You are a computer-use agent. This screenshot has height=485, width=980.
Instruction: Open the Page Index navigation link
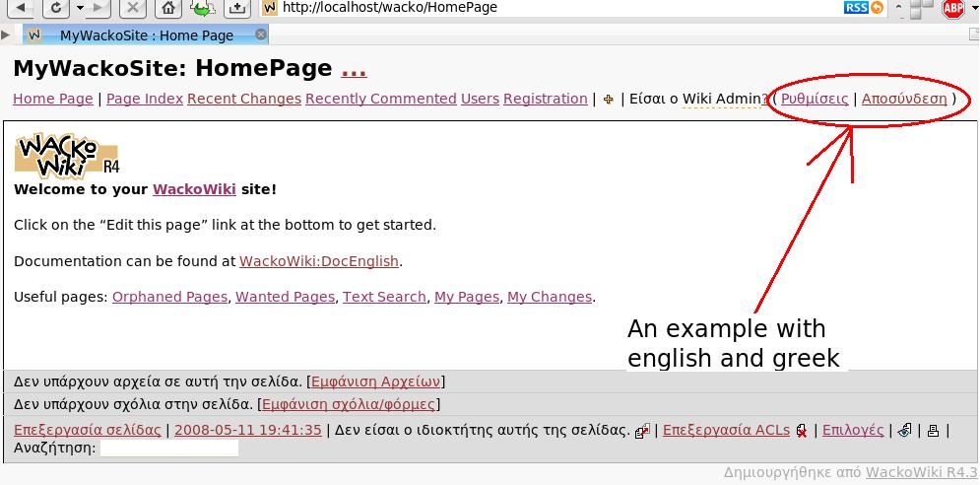tap(145, 99)
